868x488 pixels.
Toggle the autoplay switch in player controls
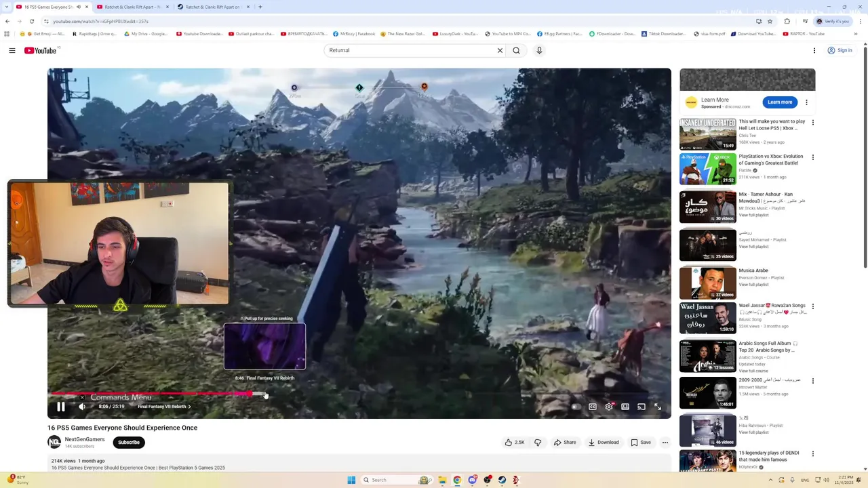[x=576, y=407]
